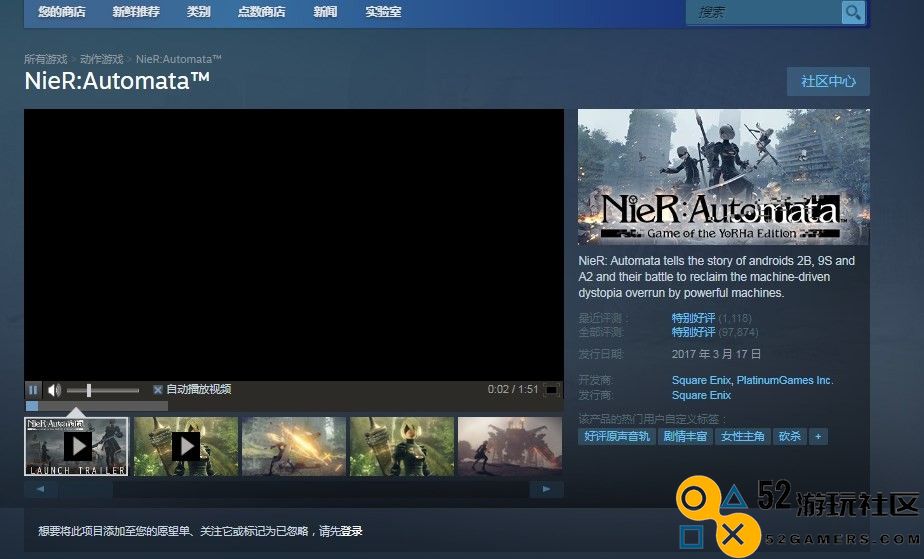Go to 动作游戏 breadcrumb
The width and height of the screenshot is (924, 559).
pos(101,59)
